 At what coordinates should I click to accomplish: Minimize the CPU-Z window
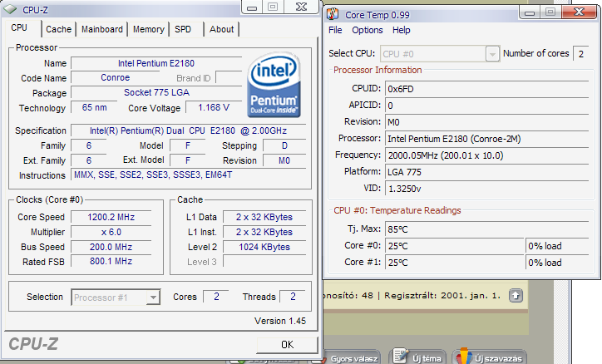pos(252,7)
